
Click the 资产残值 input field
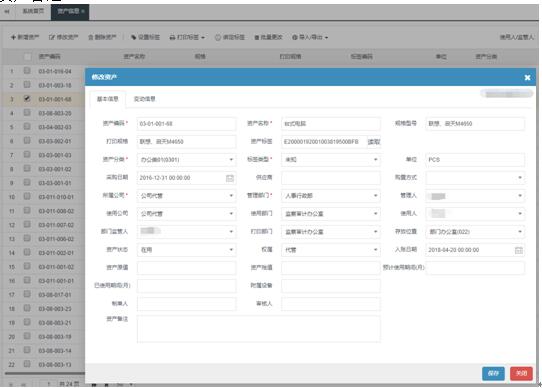[x=331, y=268]
